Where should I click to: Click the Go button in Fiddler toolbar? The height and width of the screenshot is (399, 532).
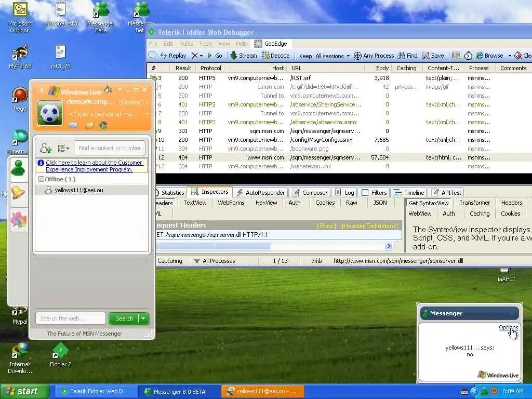click(215, 56)
